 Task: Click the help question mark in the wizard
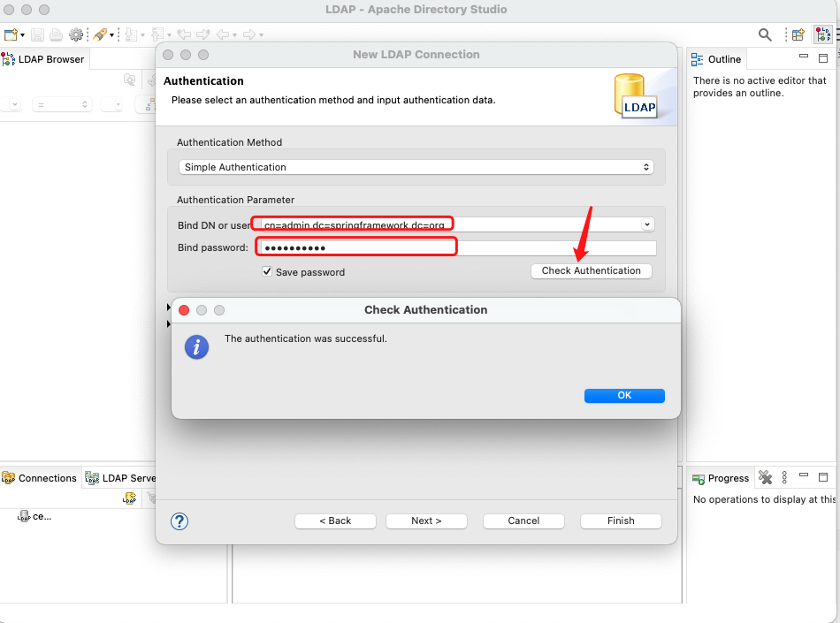179,520
